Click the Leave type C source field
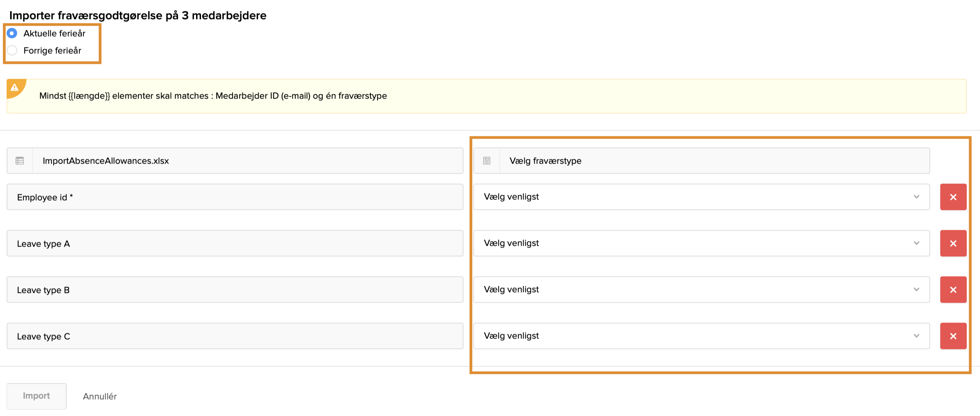The width and height of the screenshot is (980, 416). pos(235,336)
